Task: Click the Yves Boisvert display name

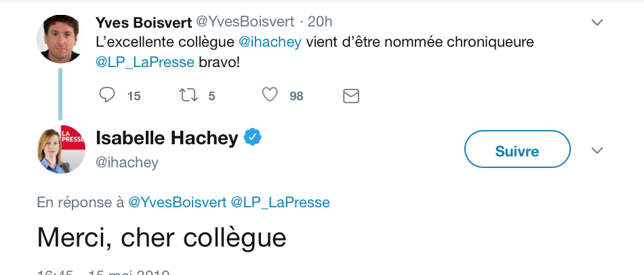Action: 143,22
